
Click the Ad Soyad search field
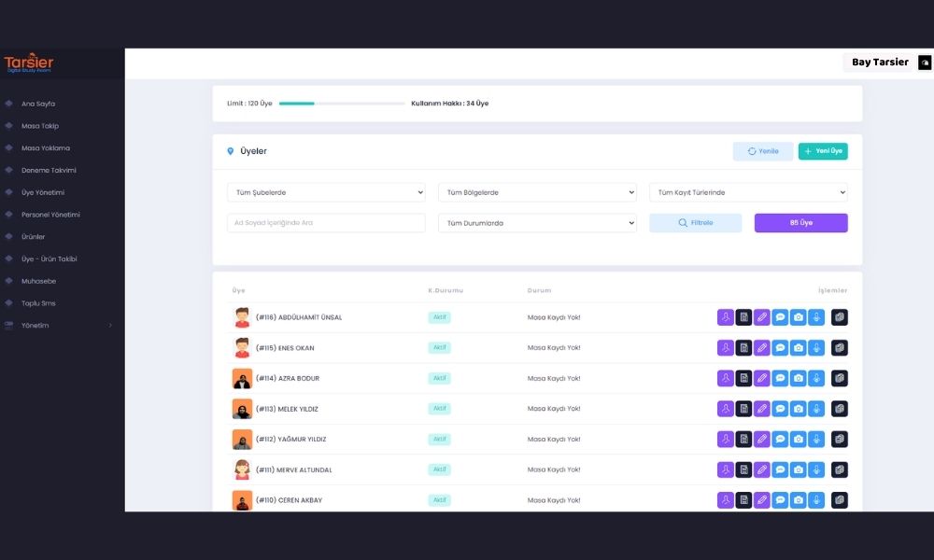[x=326, y=223]
